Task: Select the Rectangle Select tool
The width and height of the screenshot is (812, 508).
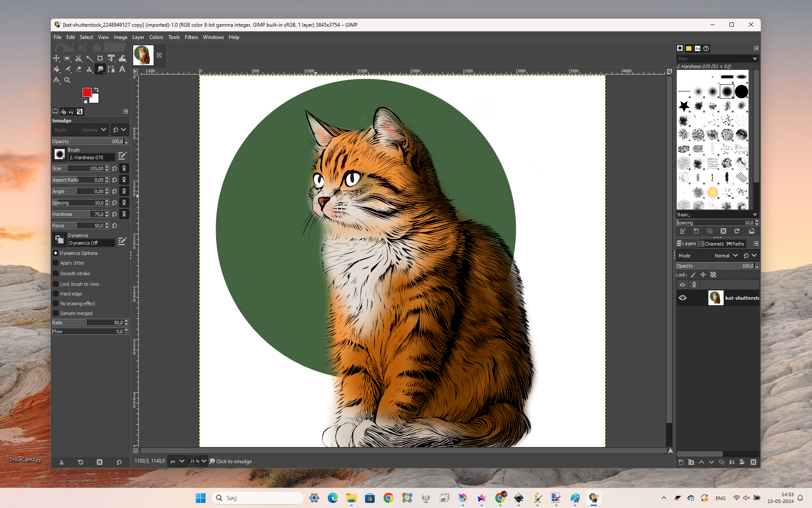Action: pos(67,58)
